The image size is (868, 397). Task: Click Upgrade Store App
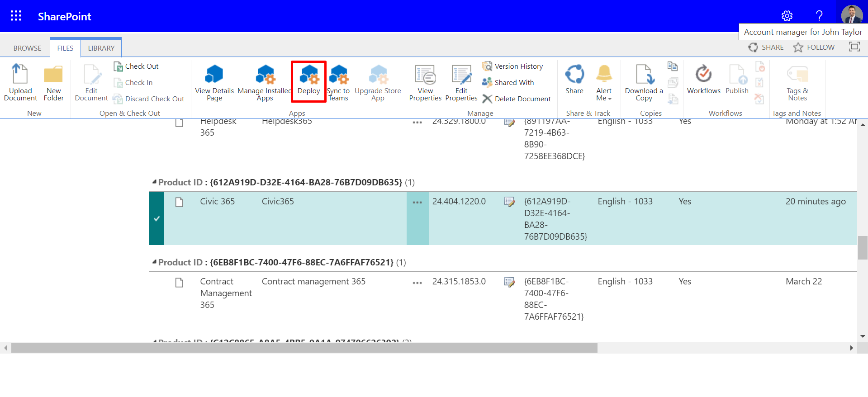coord(378,83)
